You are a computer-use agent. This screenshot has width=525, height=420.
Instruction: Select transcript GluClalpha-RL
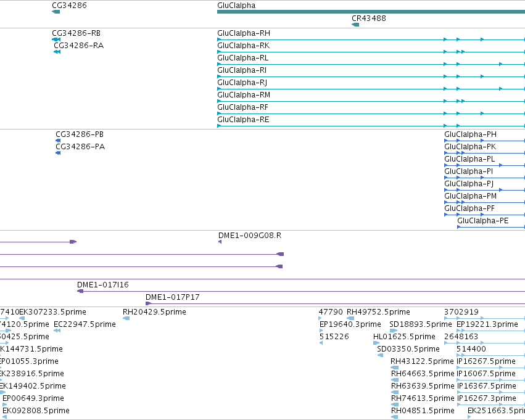(x=242, y=58)
